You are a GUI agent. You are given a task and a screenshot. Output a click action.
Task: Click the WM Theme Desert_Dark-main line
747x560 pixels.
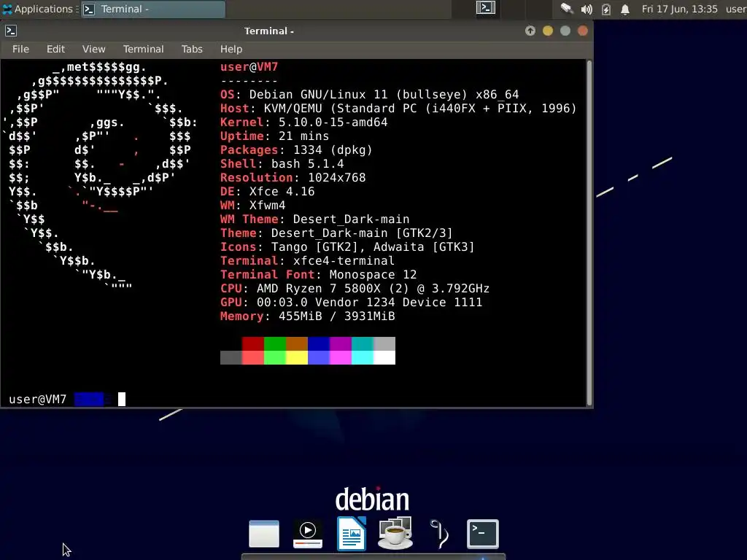(x=315, y=219)
